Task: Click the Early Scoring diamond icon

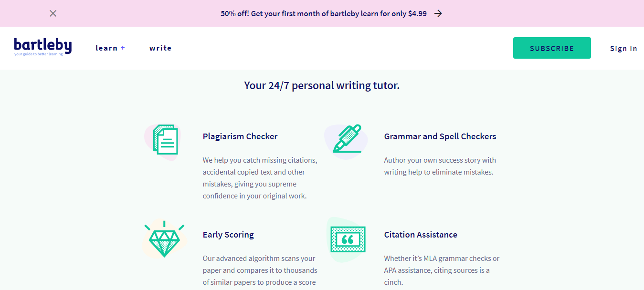Action: click(x=164, y=239)
